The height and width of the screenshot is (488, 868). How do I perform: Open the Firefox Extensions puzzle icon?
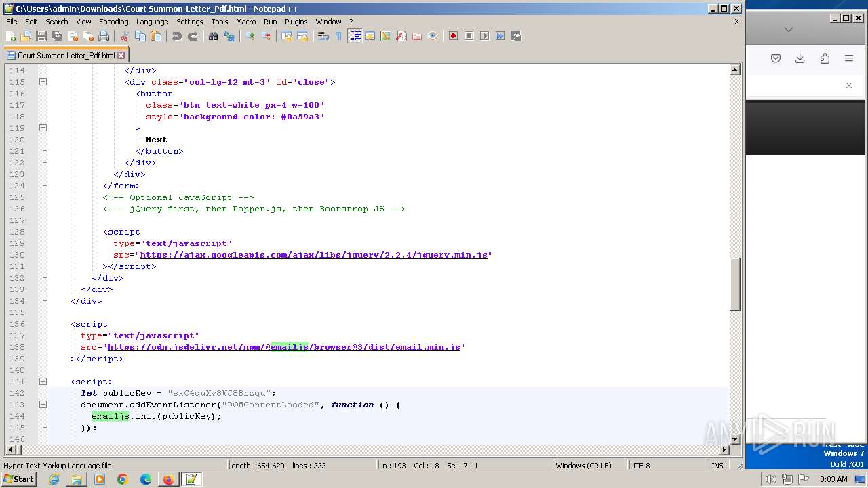coord(825,58)
